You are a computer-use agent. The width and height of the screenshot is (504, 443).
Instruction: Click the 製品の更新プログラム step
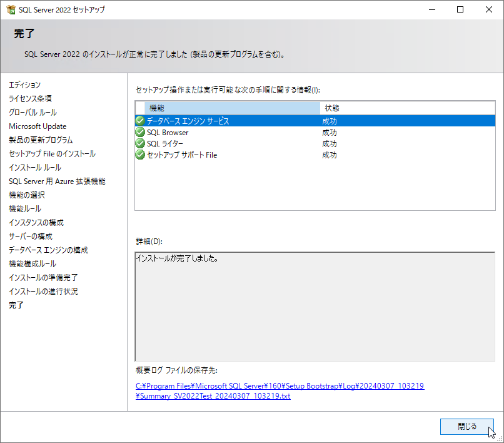point(41,140)
